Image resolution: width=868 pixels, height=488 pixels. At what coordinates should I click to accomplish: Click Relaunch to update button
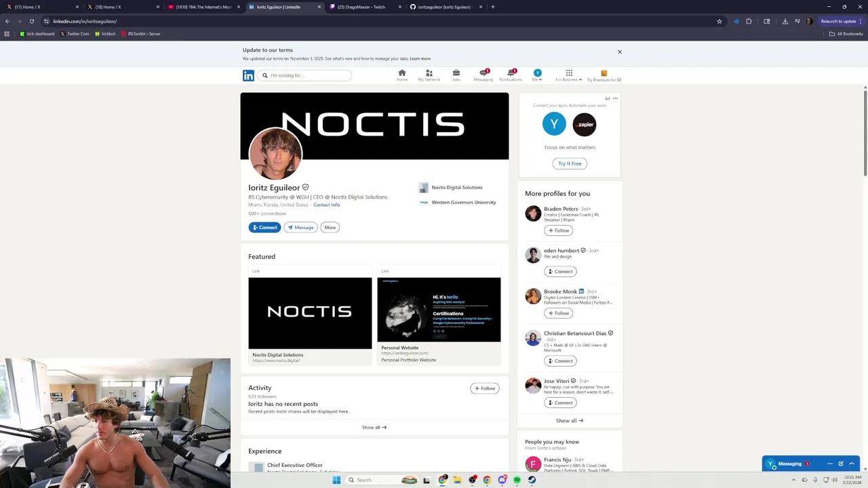tap(842, 21)
